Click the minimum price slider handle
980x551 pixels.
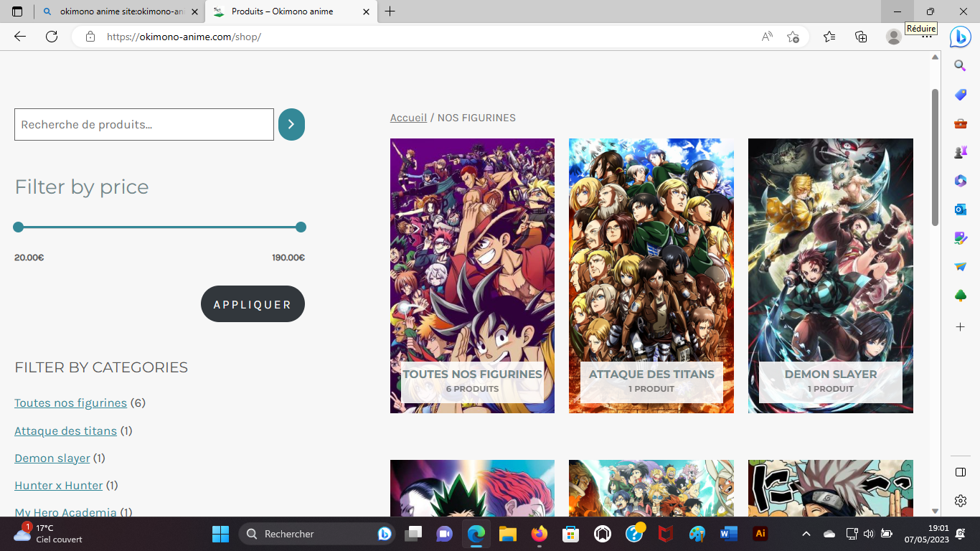pos(19,227)
